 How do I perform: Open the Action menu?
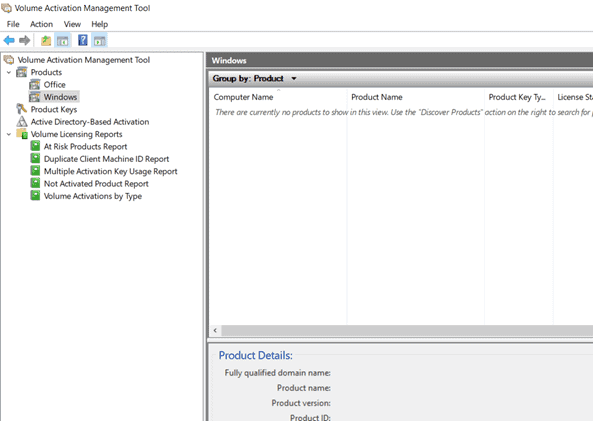[41, 24]
